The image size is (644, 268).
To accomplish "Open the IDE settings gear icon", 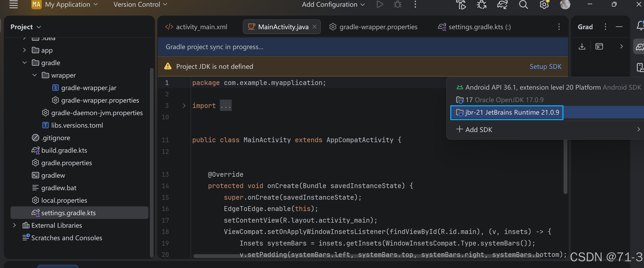I will 544,4.
